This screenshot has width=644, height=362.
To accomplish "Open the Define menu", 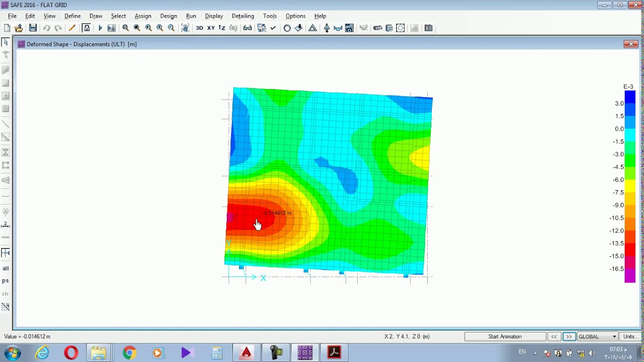I will tap(72, 16).
